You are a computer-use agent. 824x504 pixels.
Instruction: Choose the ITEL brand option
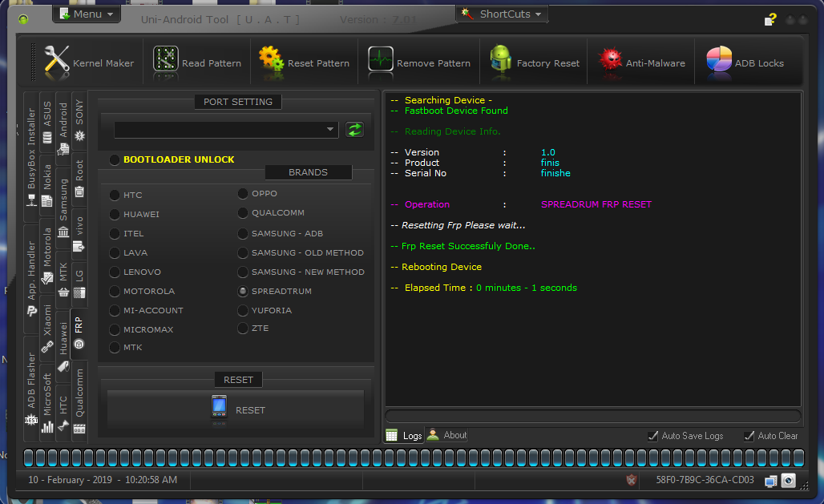(x=127, y=233)
